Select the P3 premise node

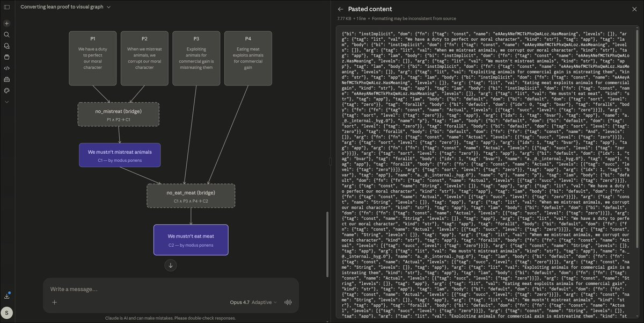[196, 58]
